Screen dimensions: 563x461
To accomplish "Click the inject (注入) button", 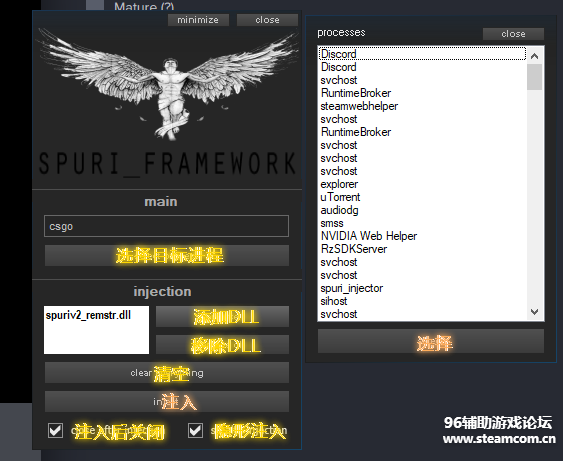I will (167, 401).
